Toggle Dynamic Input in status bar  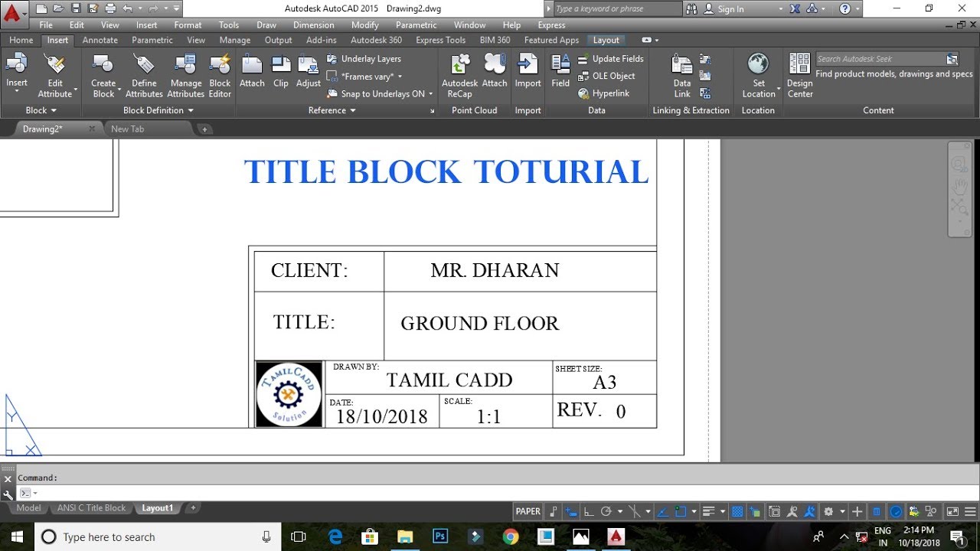[570, 511]
